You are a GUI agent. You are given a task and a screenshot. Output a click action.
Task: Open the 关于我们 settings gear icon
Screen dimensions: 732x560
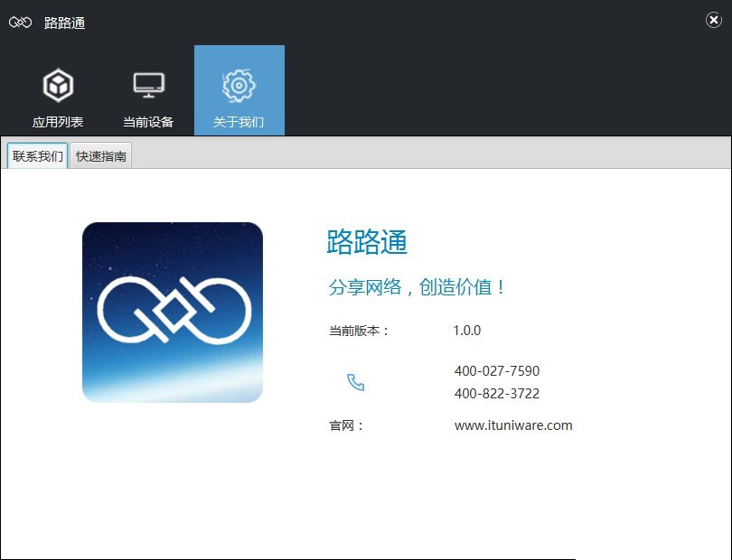coord(239,89)
